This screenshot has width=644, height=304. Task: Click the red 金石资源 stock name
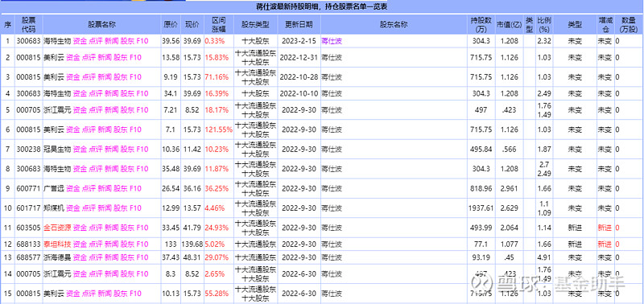57,228
